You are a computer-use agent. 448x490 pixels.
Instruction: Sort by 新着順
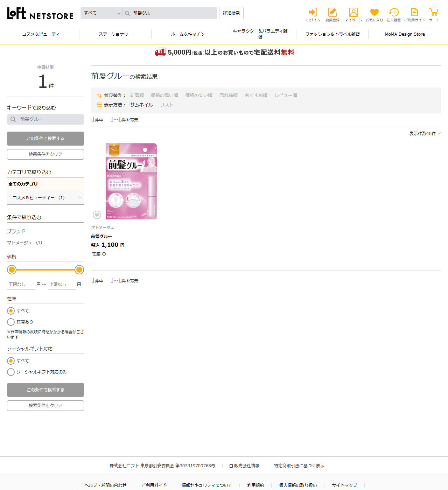[137, 96]
